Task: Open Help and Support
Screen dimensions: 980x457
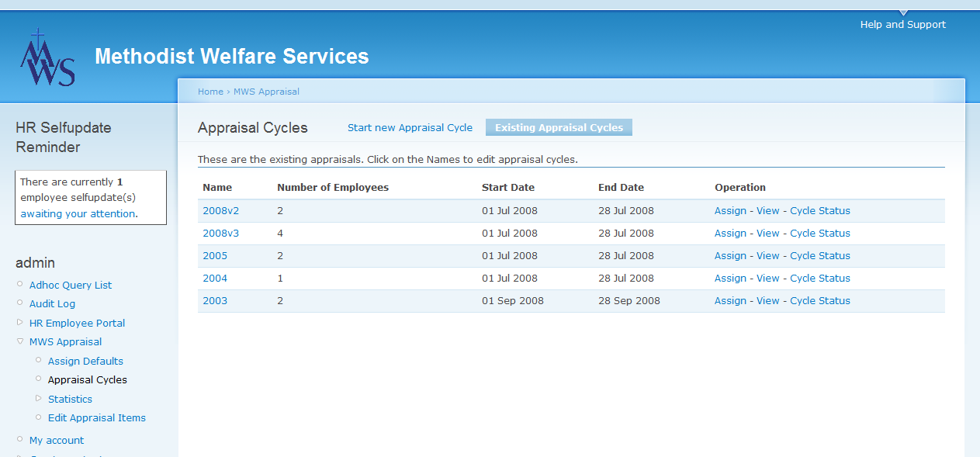Action: pos(903,24)
